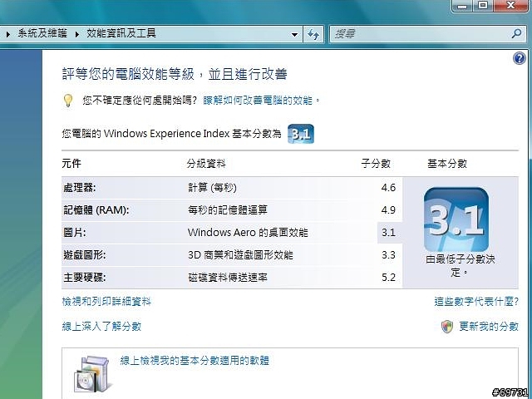Click the 計算 (每秒) description
This screenshot has width=532, height=399.
pos(213,188)
